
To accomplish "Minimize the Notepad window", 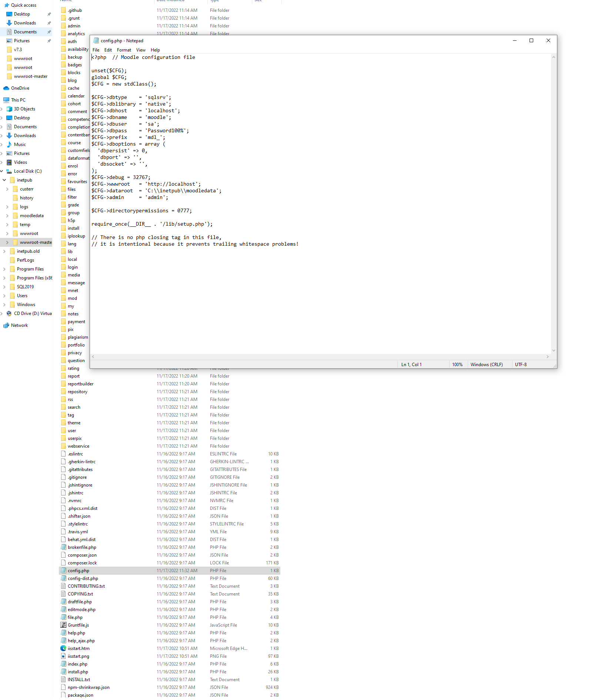I will [x=514, y=41].
